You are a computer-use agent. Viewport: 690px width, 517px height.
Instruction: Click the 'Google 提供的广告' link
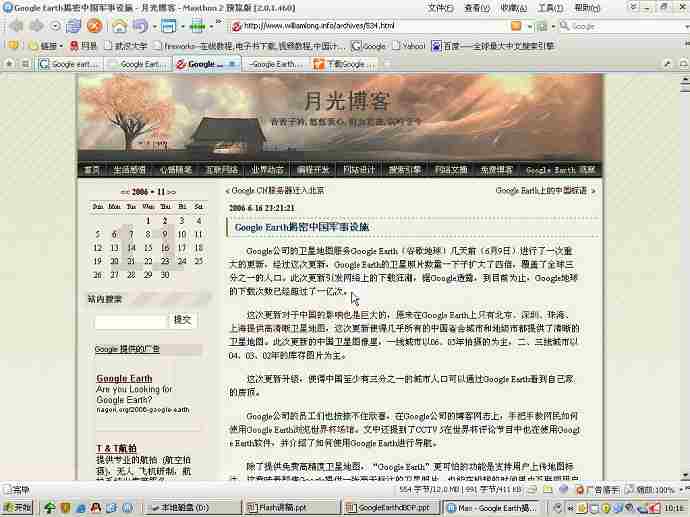(127, 349)
